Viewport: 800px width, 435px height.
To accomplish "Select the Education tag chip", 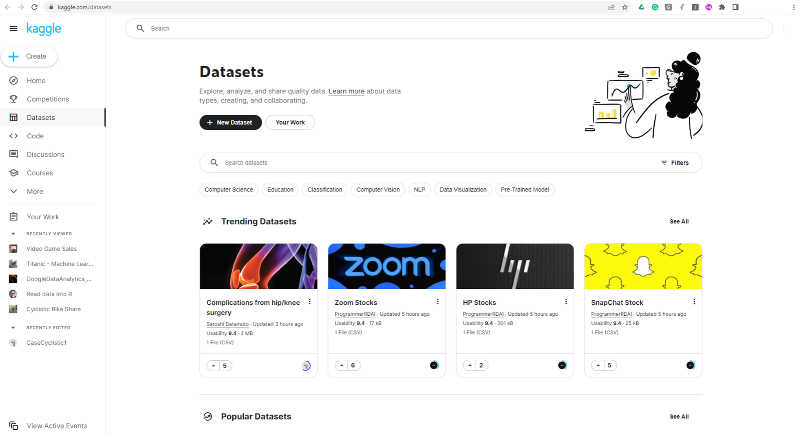I will 281,190.
